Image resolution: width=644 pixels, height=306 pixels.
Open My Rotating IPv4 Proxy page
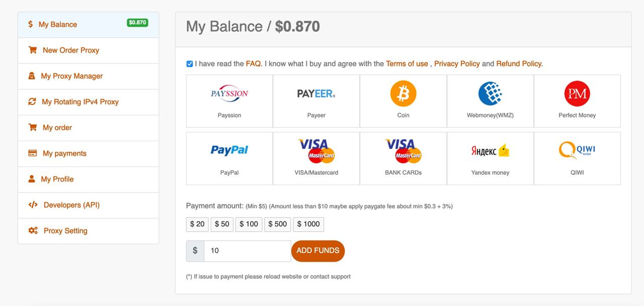(x=88, y=102)
